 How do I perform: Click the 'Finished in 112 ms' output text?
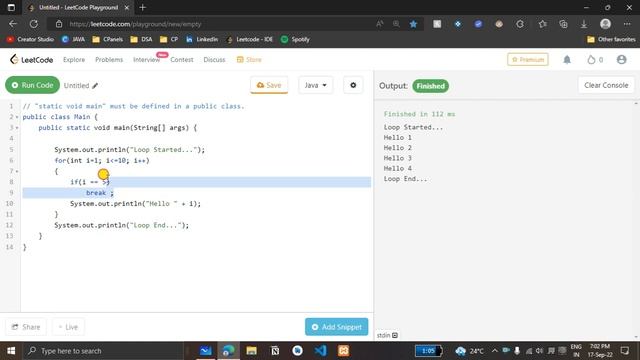(419, 114)
